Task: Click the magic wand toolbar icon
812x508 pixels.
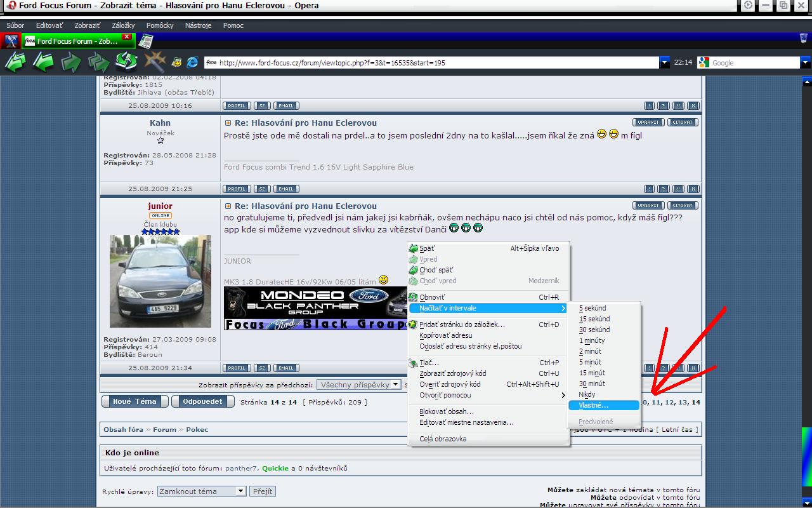Action: pyautogui.click(x=154, y=62)
